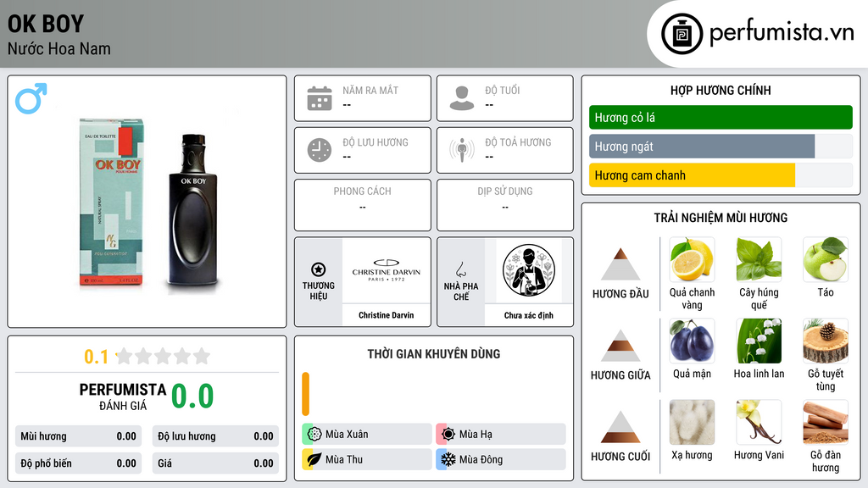Click the calendar icon beside Năm ra mắt
This screenshot has height=488, width=868.
(x=320, y=98)
